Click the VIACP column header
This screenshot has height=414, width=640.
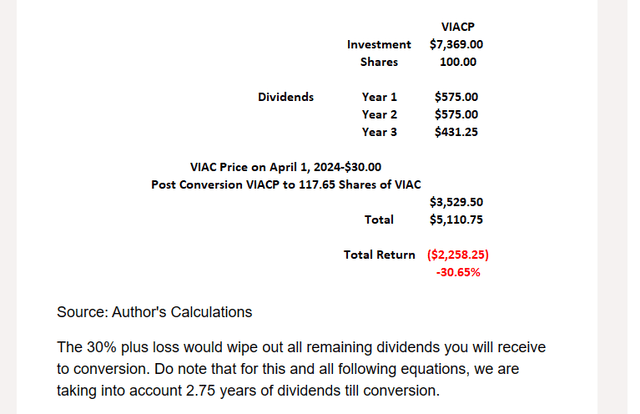(457, 27)
